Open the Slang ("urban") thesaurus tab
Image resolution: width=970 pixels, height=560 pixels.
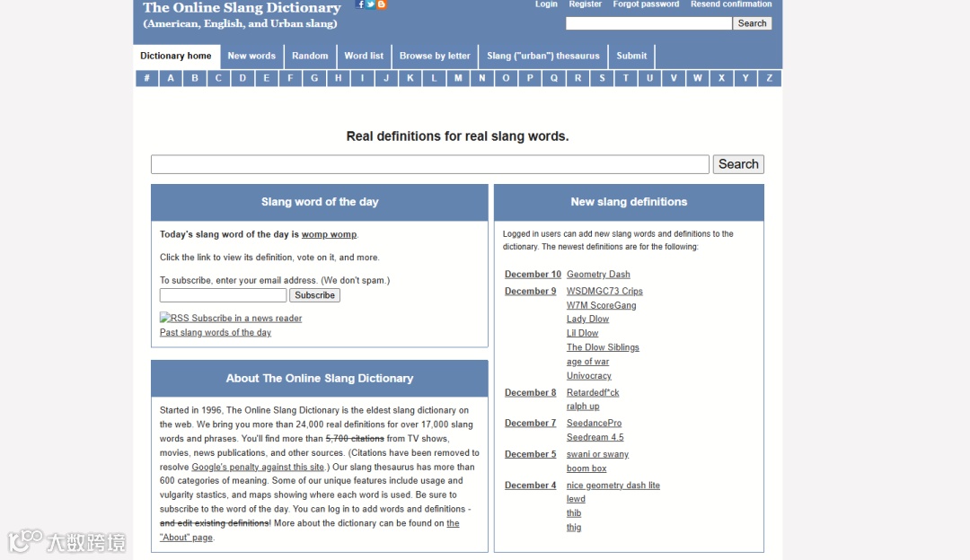tap(543, 56)
